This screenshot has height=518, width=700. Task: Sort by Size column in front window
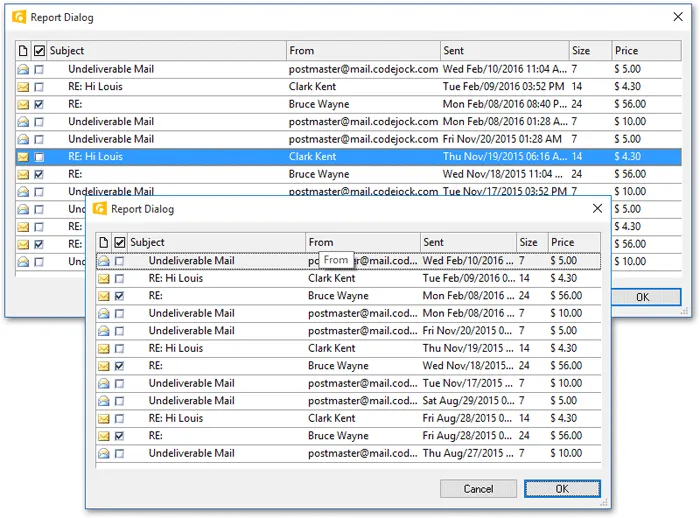coord(532,242)
